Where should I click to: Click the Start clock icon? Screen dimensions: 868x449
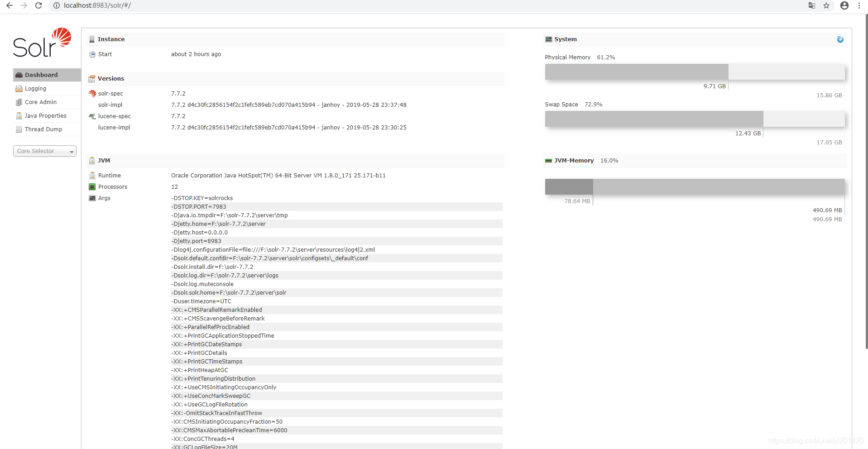click(92, 54)
